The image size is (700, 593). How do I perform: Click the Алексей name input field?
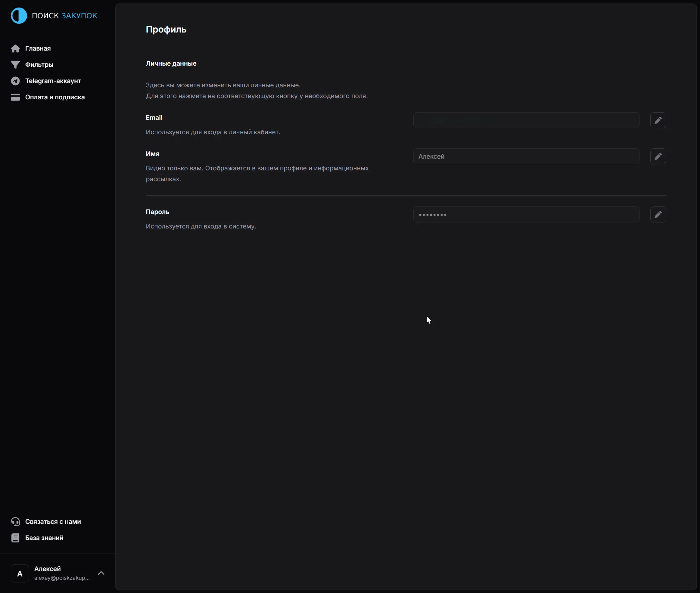(x=526, y=156)
